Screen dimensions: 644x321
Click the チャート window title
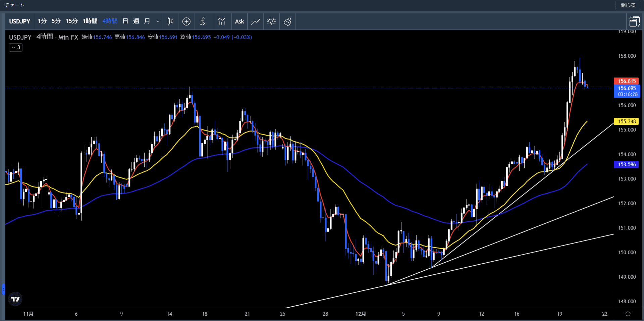[14, 5]
